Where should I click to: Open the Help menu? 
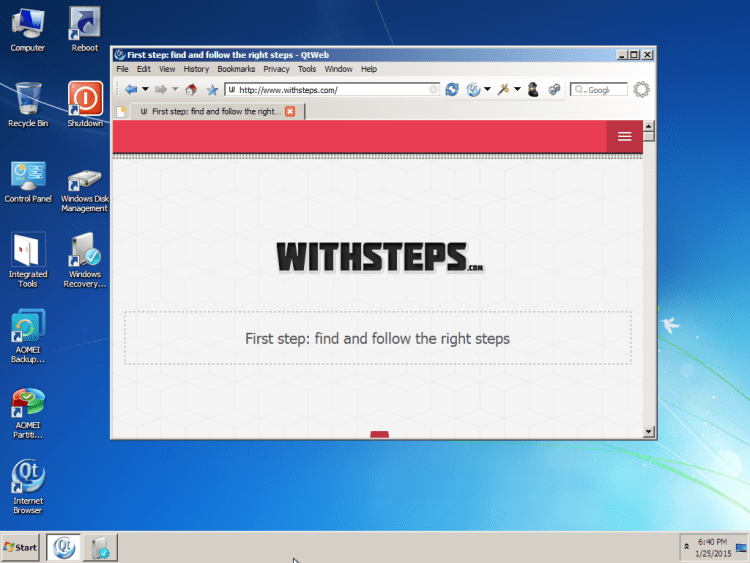click(369, 69)
